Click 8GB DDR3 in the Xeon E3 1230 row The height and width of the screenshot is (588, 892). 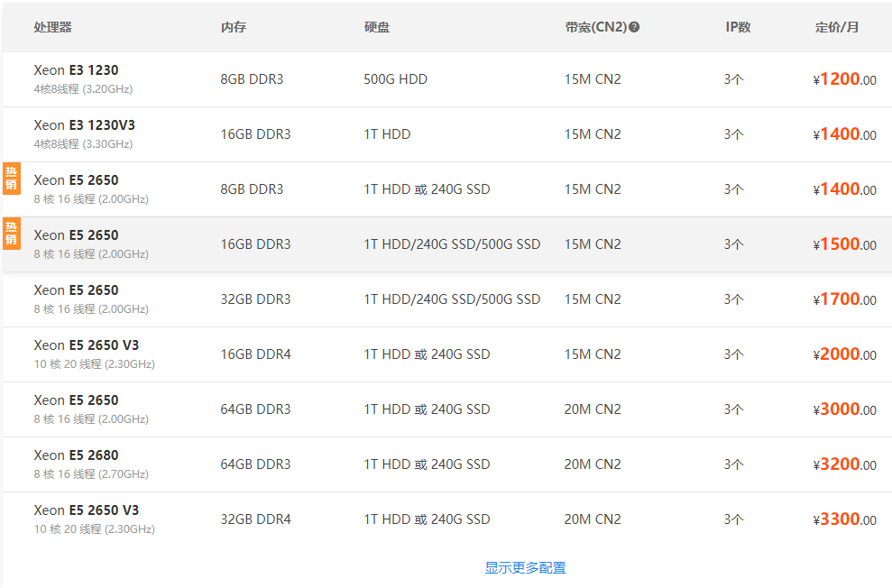point(252,79)
